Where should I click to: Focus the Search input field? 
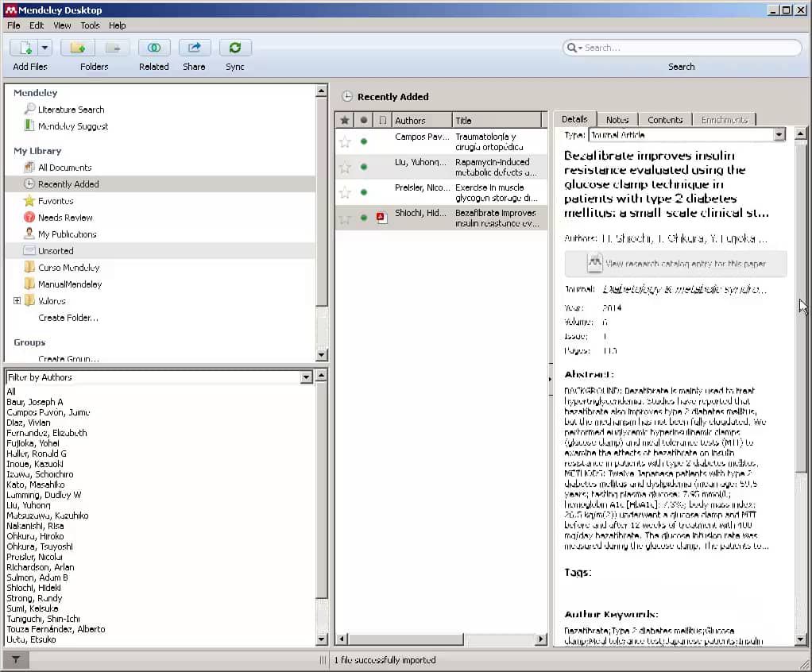point(691,48)
